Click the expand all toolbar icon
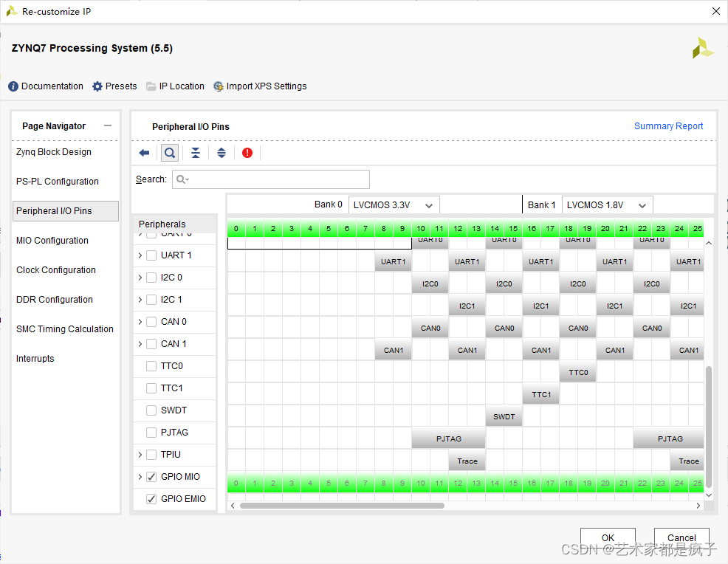 click(x=222, y=153)
